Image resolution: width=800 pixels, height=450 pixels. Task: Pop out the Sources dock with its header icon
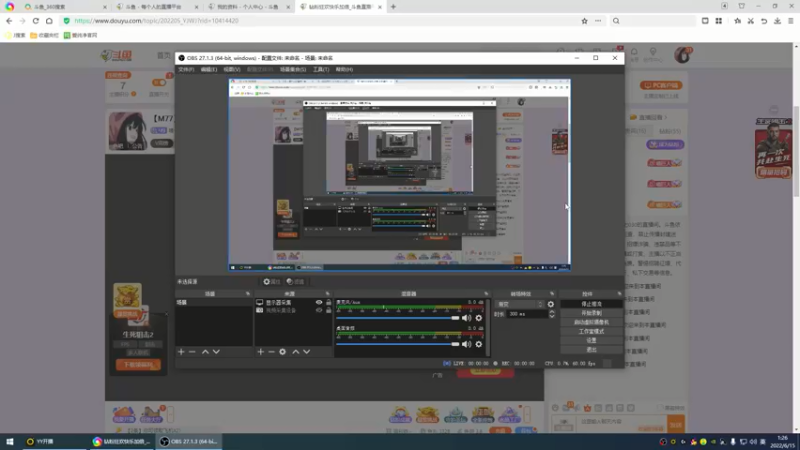tap(328, 294)
